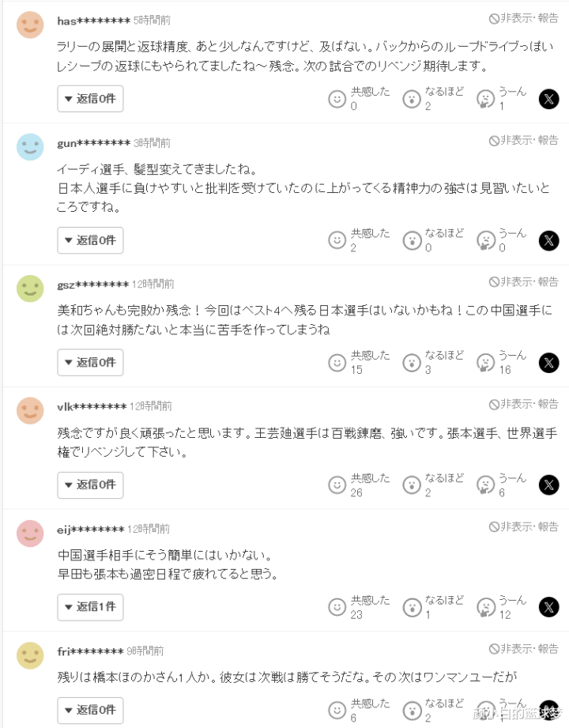Click なるほど icon on vlk comment
This screenshot has width=569, height=728.
[411, 485]
